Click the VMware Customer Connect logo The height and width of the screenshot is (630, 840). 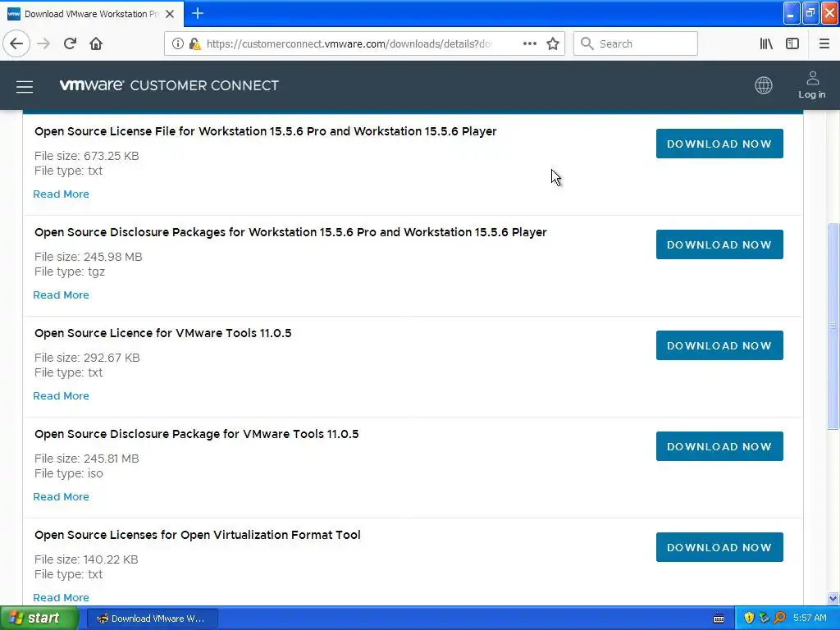click(x=169, y=85)
